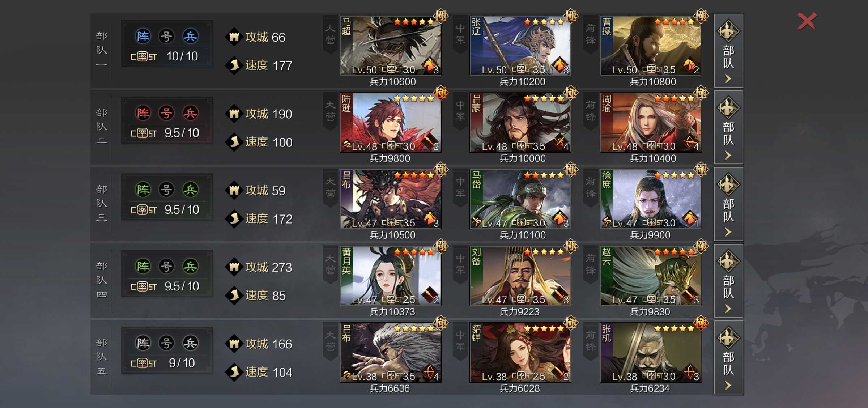868x408 pixels.
Task: Click blue 阵 formation icon in 部队一
Action: click(x=143, y=36)
